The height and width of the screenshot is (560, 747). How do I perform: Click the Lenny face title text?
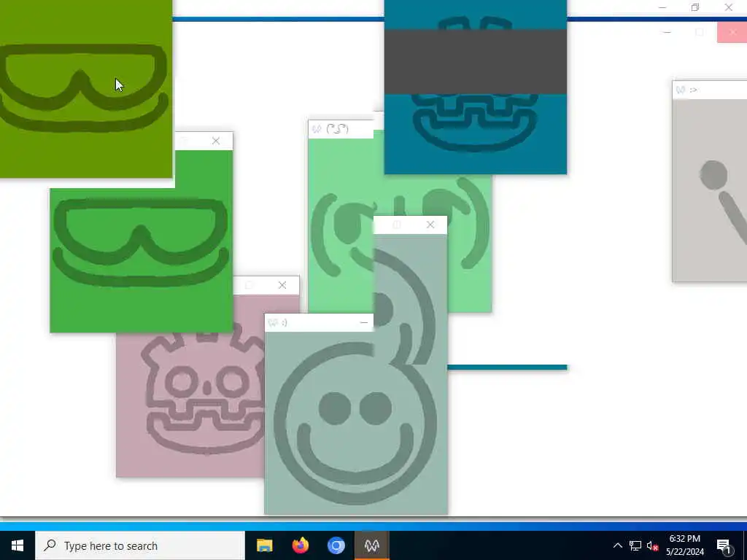click(338, 129)
